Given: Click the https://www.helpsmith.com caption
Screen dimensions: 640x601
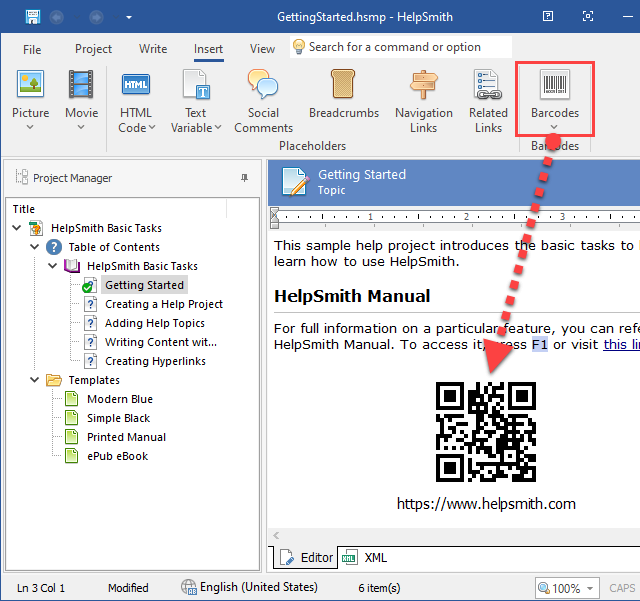Looking at the screenshot, I should (x=486, y=504).
